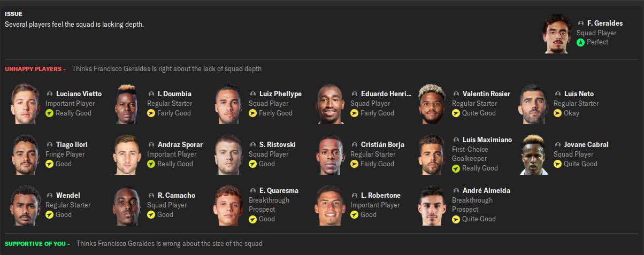Click Tiago Ilori's face portrait
This screenshot has height=255, width=644.
click(x=26, y=154)
